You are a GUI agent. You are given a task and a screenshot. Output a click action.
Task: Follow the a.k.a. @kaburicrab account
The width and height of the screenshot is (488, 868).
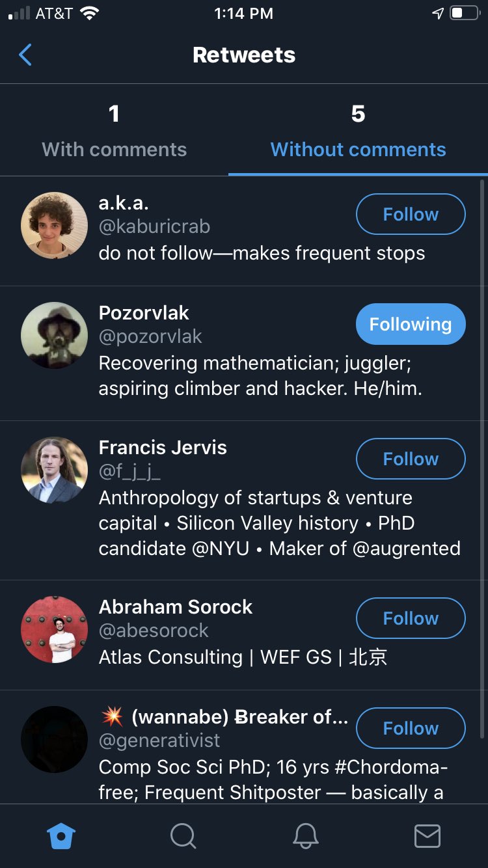tap(411, 214)
